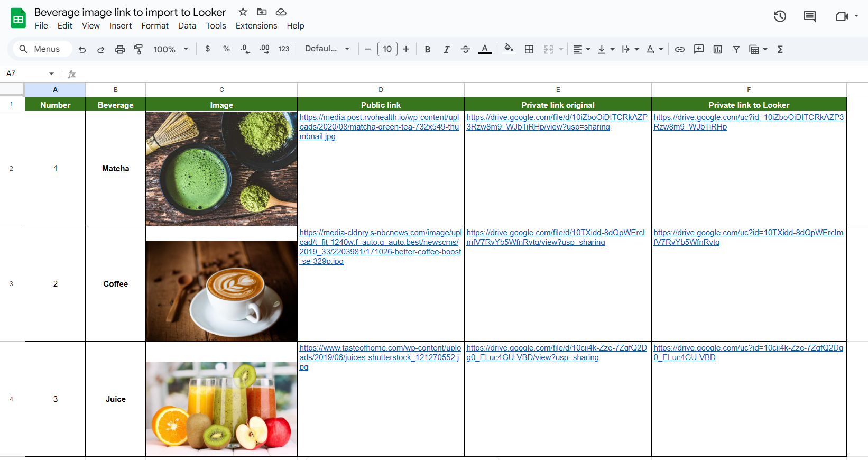Toggle italic text formatting

[x=446, y=49]
